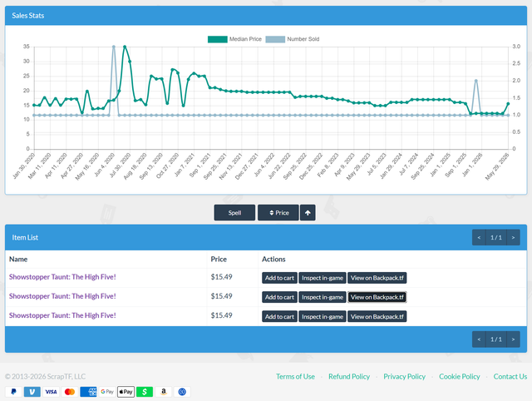Go to previous page in top pager
The image size is (532, 401).
pyautogui.click(x=479, y=237)
